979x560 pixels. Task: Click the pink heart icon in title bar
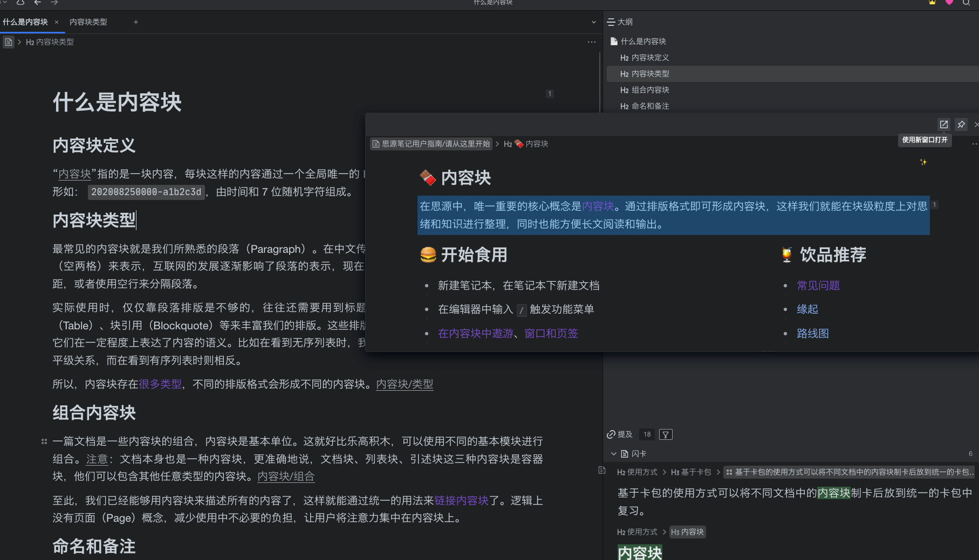949,3
